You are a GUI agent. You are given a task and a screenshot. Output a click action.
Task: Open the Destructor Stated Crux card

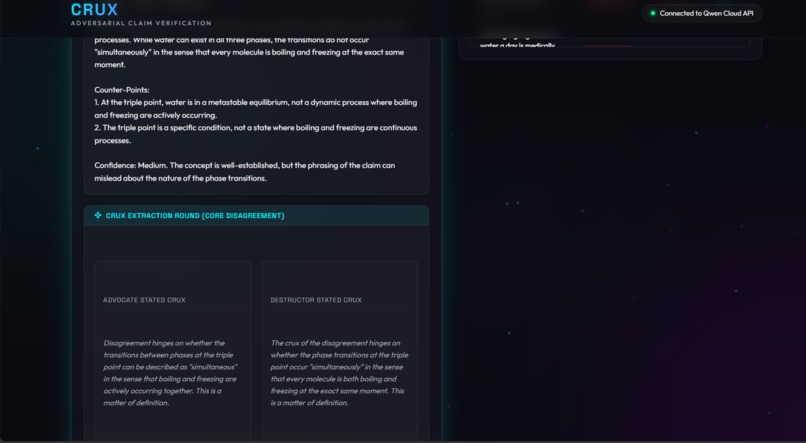[340, 350]
